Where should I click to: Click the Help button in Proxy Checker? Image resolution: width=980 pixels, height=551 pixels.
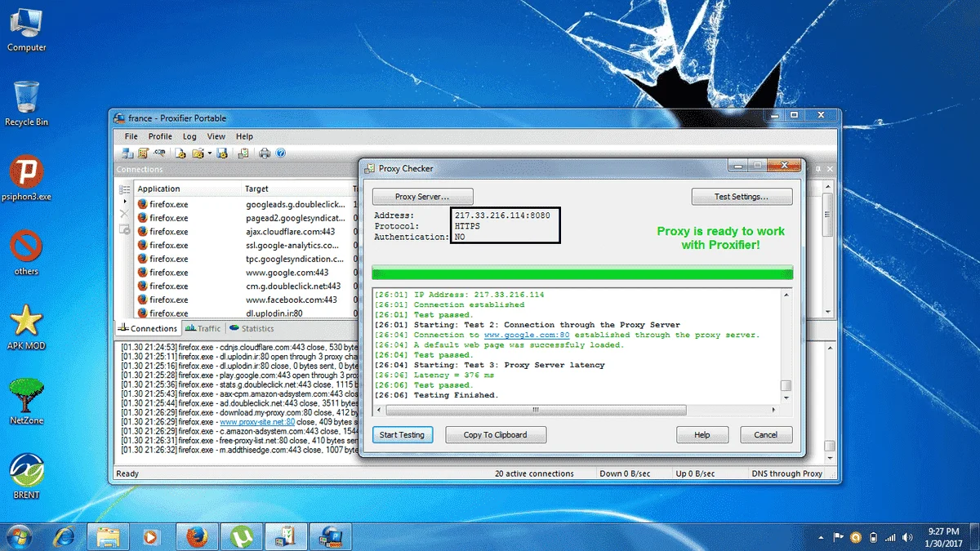[x=702, y=435]
